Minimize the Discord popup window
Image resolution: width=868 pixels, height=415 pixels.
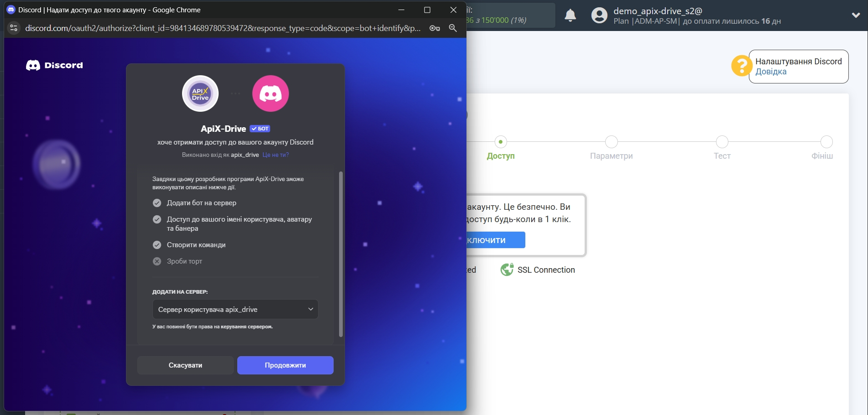[x=401, y=10]
